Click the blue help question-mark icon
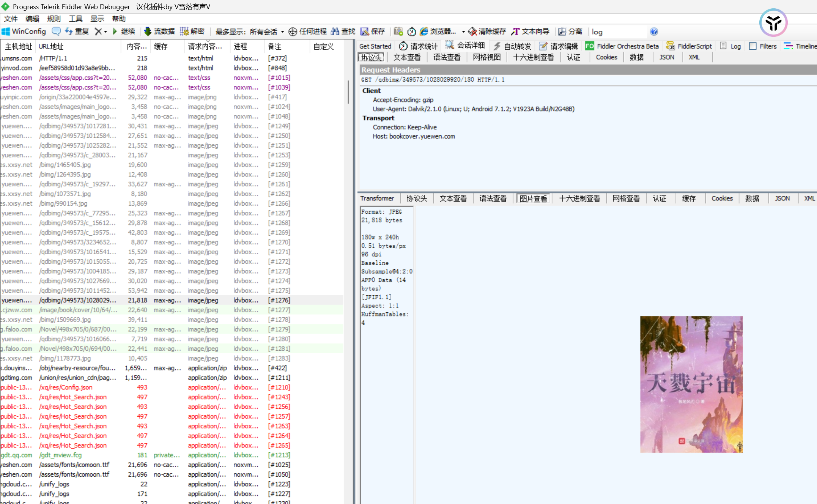The height and width of the screenshot is (504, 817). pos(653,31)
